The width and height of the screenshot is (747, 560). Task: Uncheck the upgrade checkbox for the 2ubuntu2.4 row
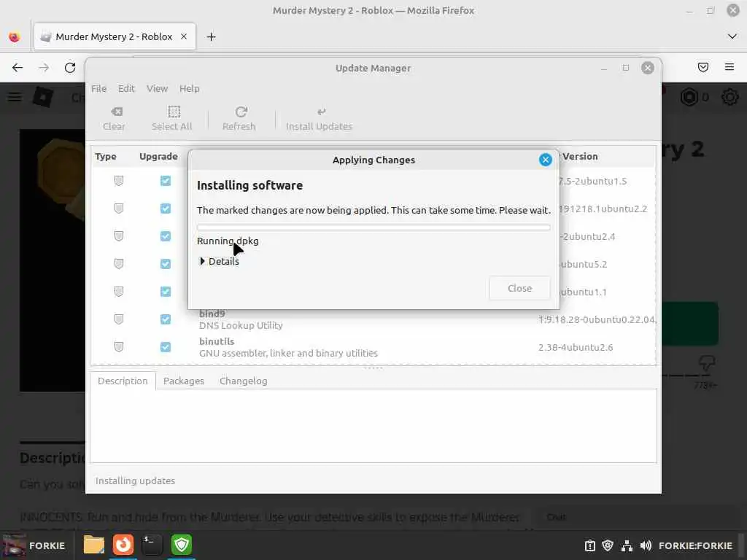click(166, 236)
